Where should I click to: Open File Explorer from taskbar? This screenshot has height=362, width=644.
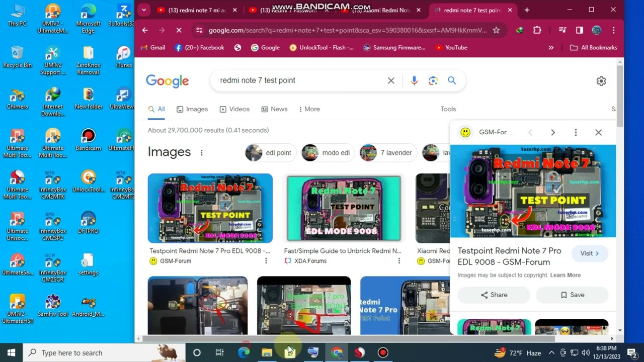[x=267, y=352]
